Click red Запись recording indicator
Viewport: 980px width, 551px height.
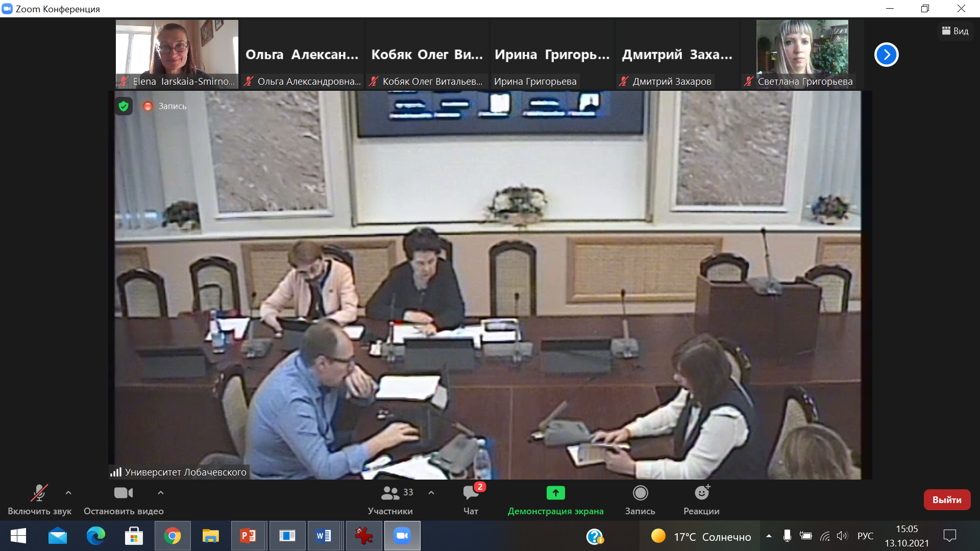coord(165,106)
